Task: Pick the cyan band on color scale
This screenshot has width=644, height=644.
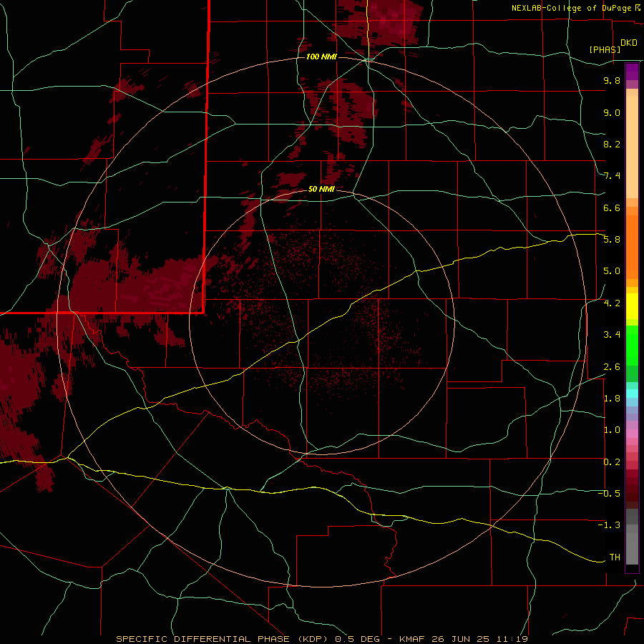Action: [x=632, y=394]
